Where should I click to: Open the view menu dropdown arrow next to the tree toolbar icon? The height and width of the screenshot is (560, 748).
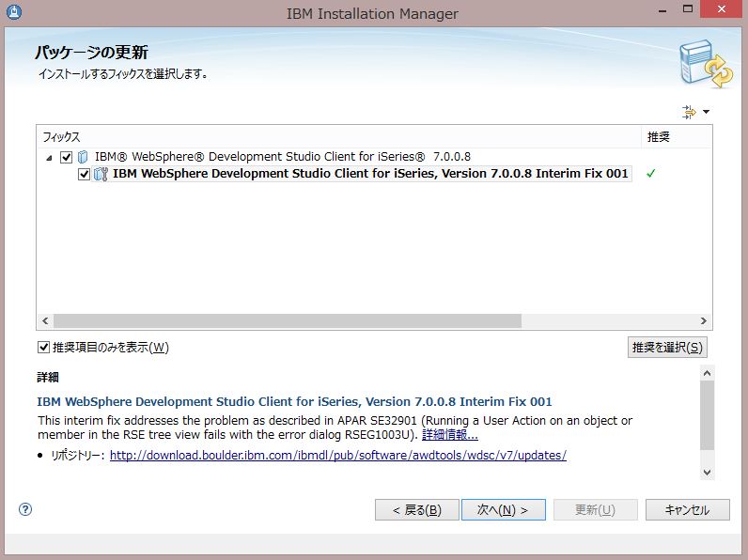tap(707, 112)
